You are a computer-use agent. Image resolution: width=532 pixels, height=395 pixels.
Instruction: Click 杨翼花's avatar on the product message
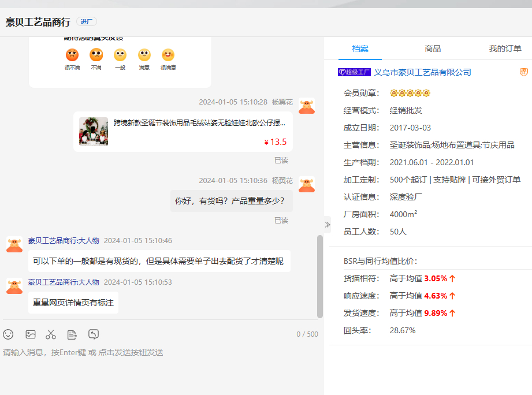(307, 106)
